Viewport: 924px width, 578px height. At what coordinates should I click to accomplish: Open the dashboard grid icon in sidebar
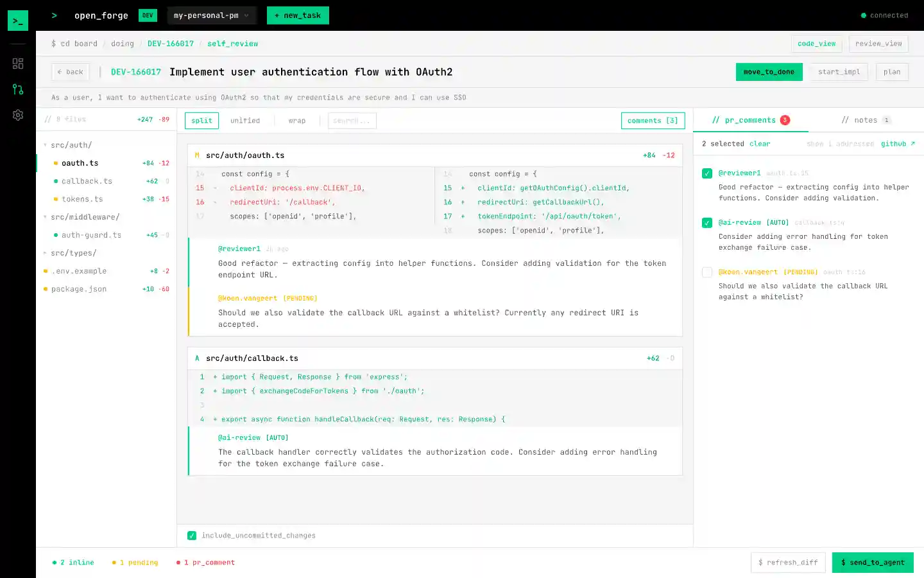(17, 63)
